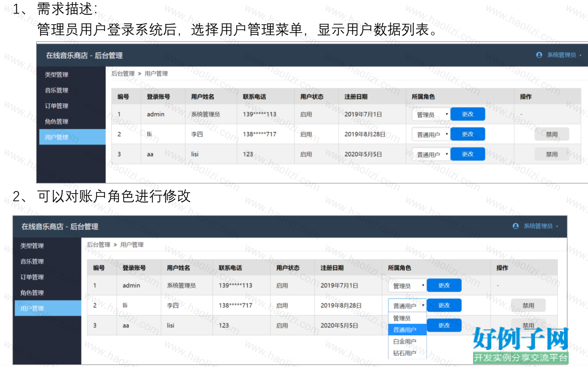Click 后台管理 breadcrumb in the lower screenshot
This screenshot has height=367, width=588.
click(99, 244)
